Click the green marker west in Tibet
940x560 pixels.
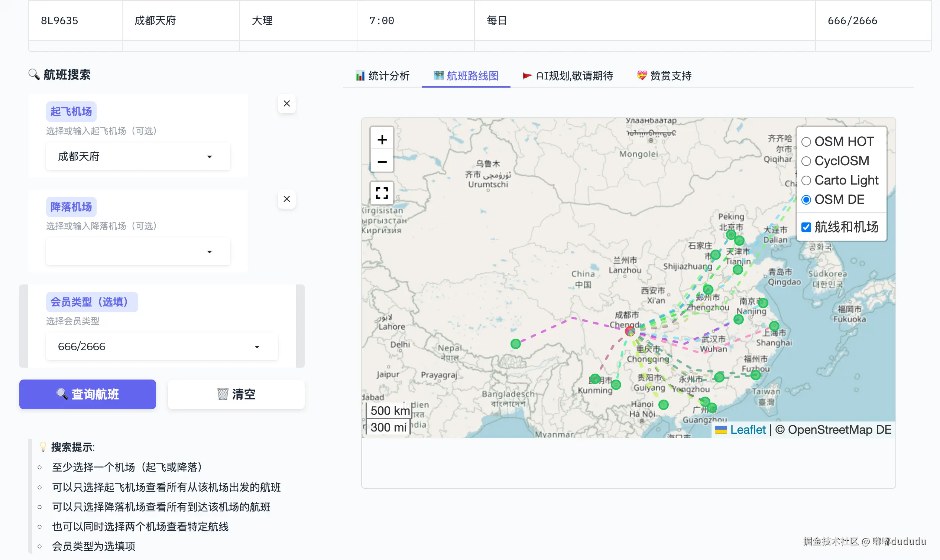[x=515, y=344]
